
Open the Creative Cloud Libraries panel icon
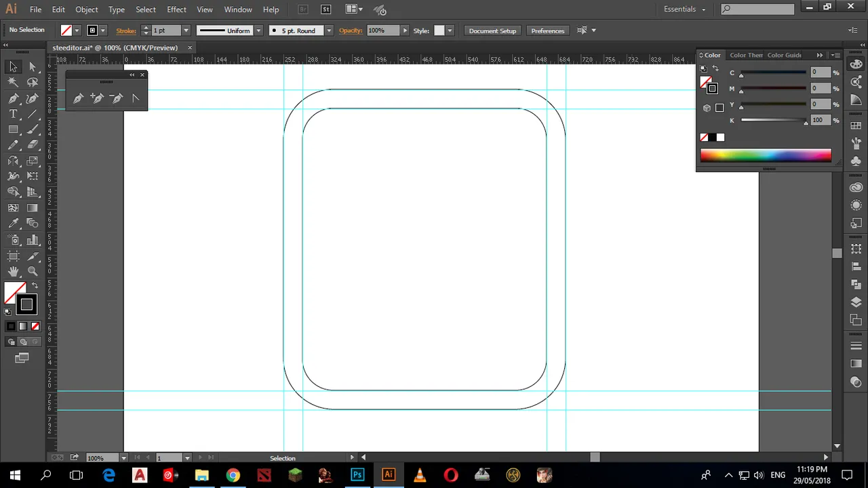click(856, 188)
